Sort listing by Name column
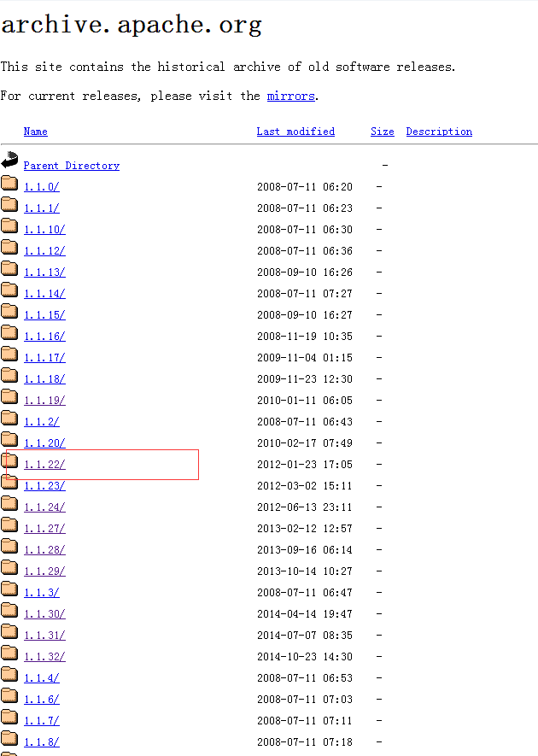The width and height of the screenshot is (538, 756). tap(36, 132)
